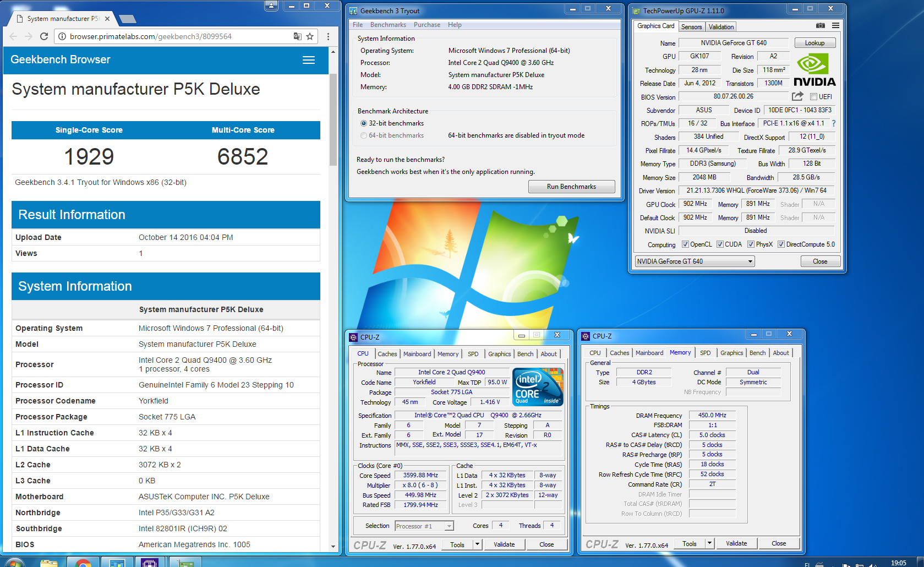Click the scrollbar up arrow in Chrome
The image size is (924, 567).
pyautogui.click(x=333, y=51)
